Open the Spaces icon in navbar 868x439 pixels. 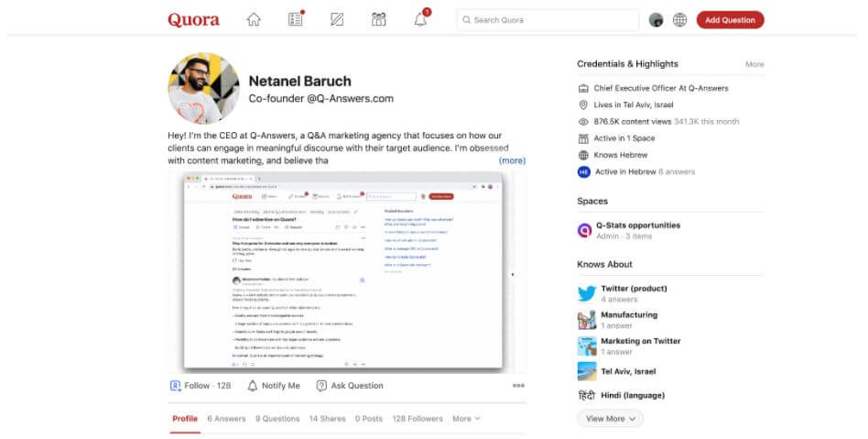tap(379, 19)
